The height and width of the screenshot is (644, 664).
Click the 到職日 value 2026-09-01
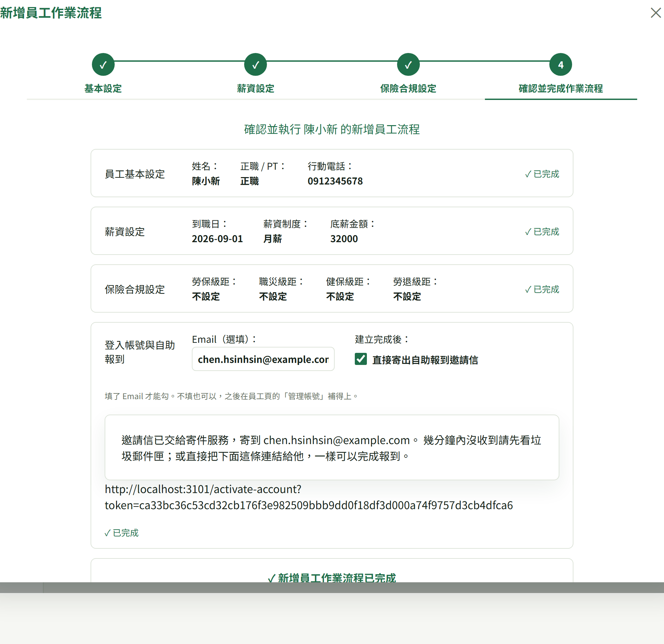(x=217, y=239)
